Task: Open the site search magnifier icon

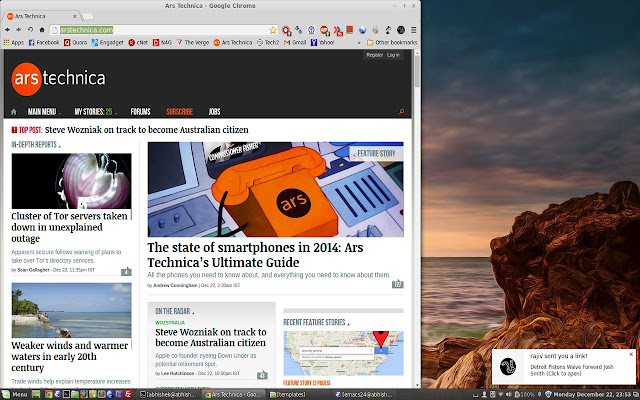Action: [x=401, y=111]
